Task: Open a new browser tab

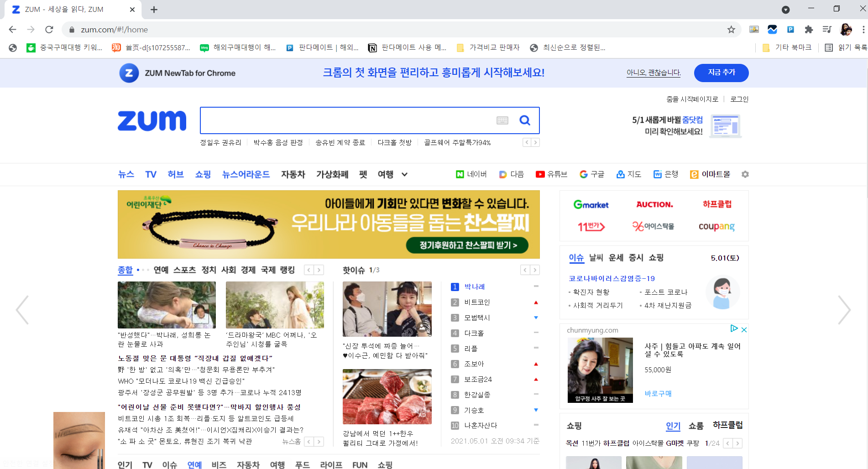Action: point(154,10)
